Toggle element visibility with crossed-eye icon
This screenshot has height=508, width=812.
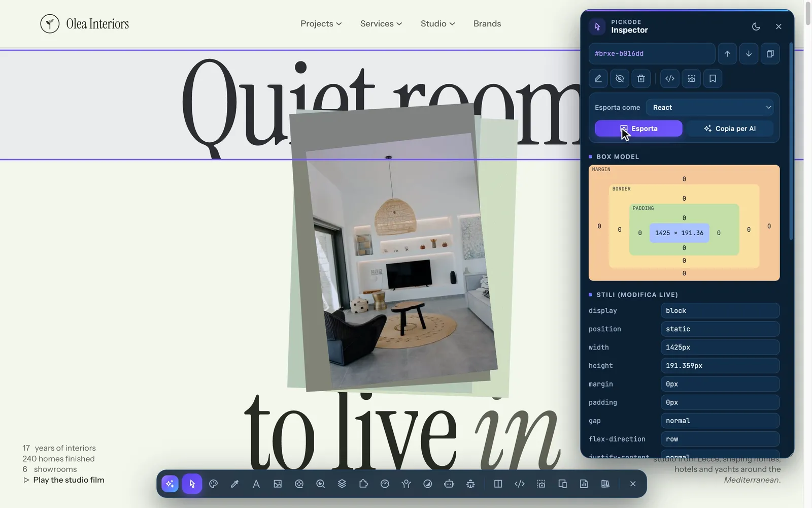[x=620, y=79]
